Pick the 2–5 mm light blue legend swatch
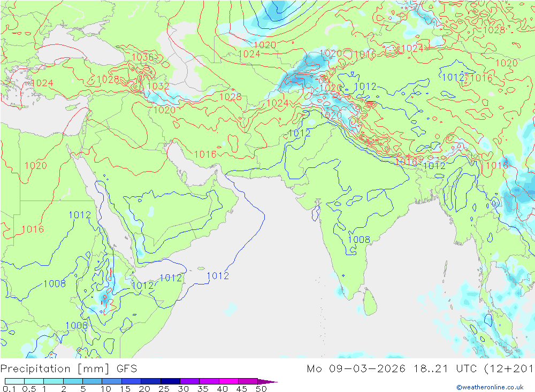Image resolution: width=535 pixels, height=392 pixels. coord(73,381)
